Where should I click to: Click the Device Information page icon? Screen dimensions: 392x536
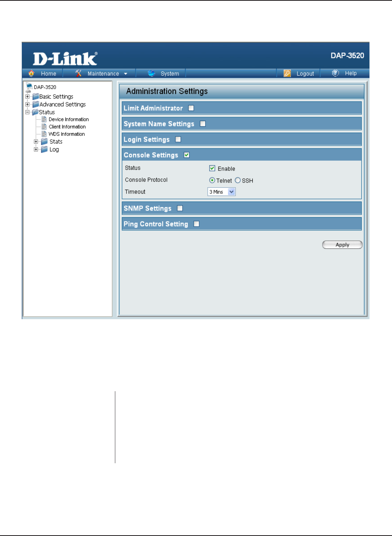44,119
